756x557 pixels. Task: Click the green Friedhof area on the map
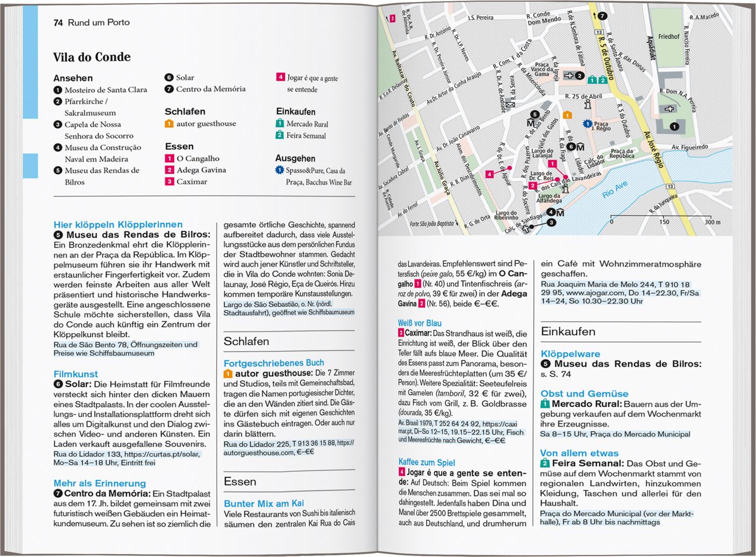[668, 37]
